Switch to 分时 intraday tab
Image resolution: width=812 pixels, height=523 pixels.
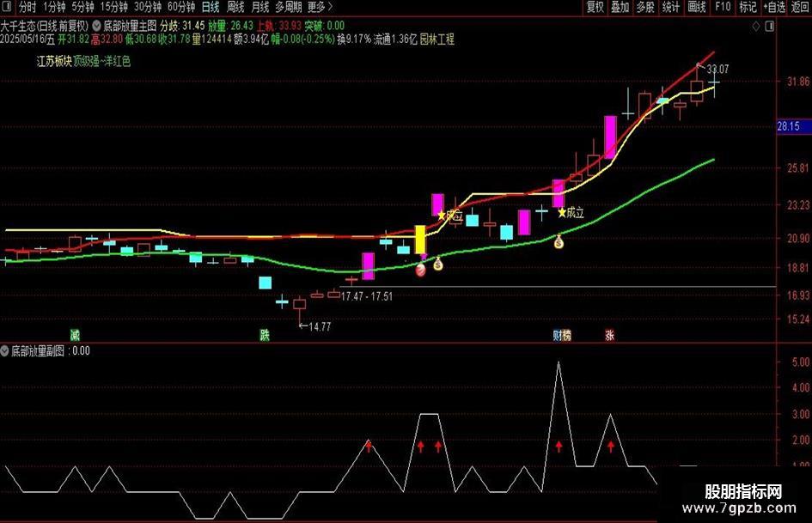(28, 7)
